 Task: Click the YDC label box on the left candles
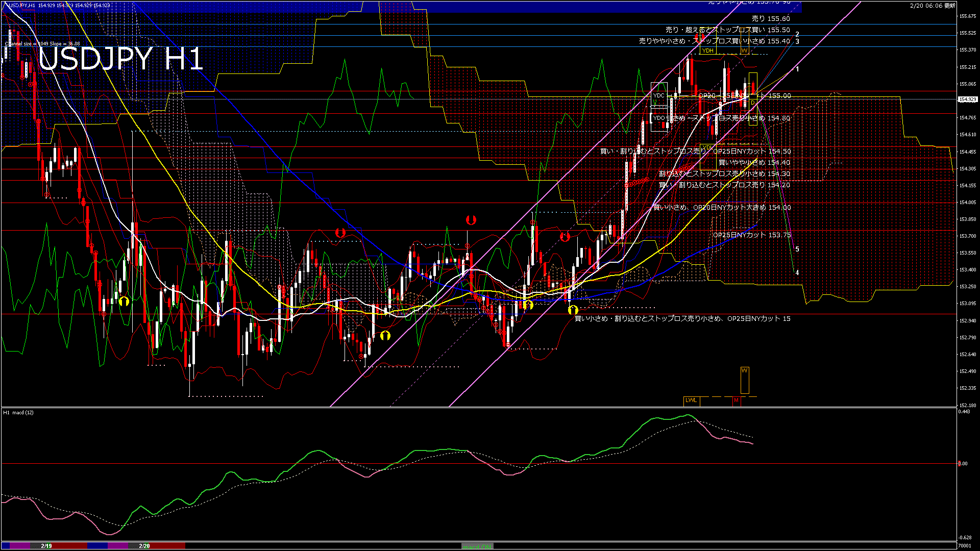(659, 95)
